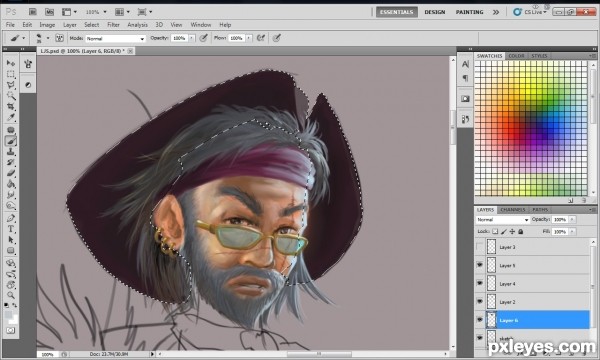Screen dimensions: 600x360
Task: Toggle lock transparent pixels
Action: click(495, 231)
